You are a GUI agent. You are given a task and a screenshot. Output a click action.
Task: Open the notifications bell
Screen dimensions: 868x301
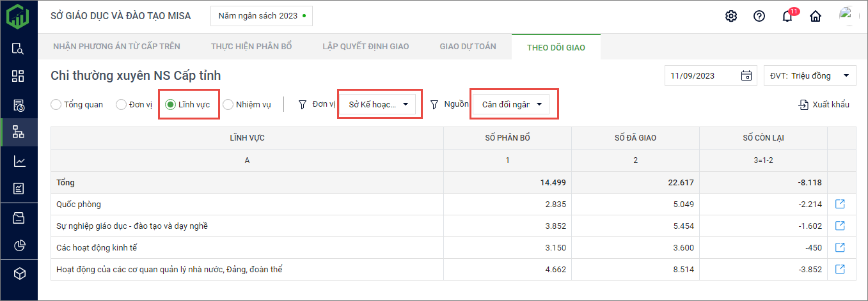[x=787, y=17]
